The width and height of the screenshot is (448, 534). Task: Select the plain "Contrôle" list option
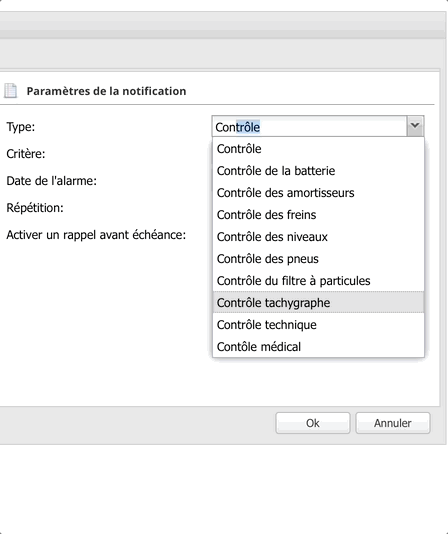pos(318,149)
